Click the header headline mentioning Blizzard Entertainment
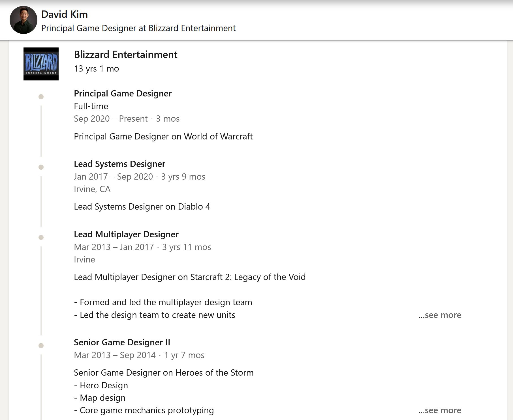Screen dimensions: 513x420 click(x=138, y=28)
